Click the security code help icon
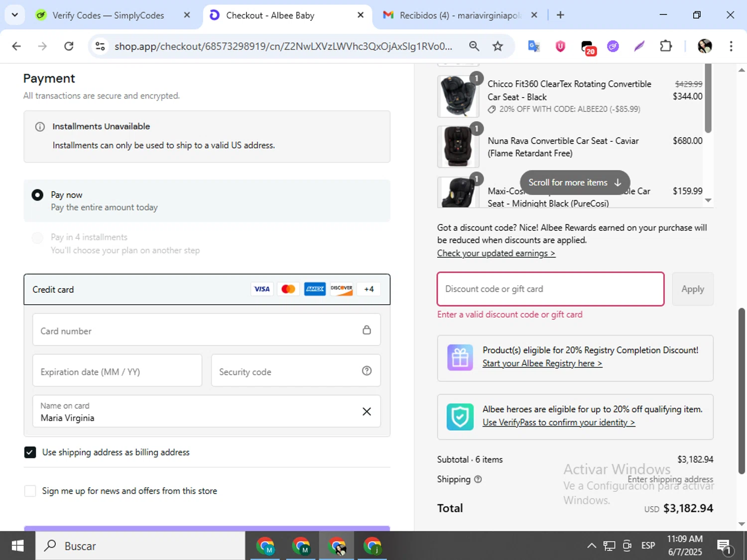747x560 pixels. coord(367,371)
